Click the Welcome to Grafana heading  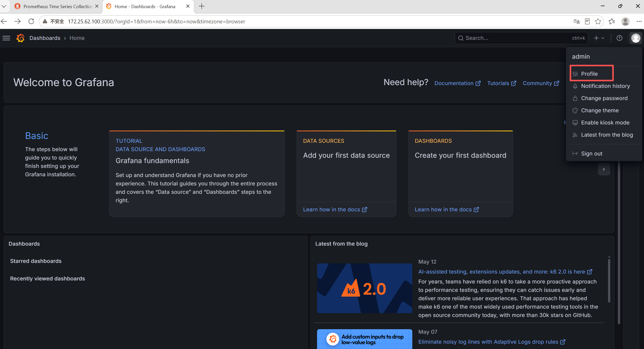(64, 82)
